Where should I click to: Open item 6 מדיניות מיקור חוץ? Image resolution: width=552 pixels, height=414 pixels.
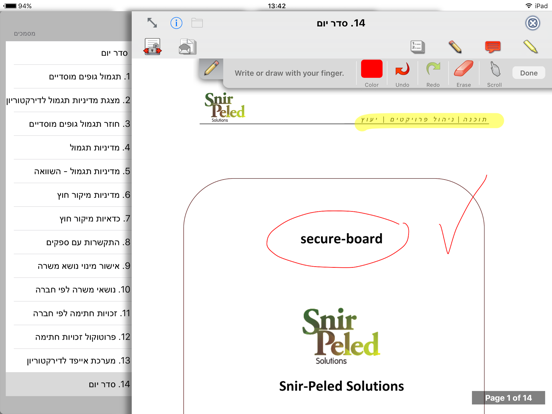[x=69, y=195]
